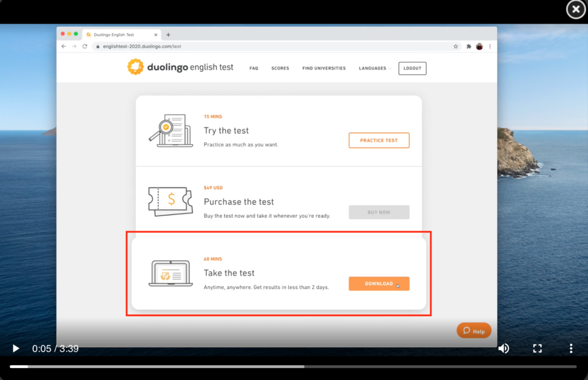Image resolution: width=588 pixels, height=380 pixels.
Task: Expand the LANGUAGES dropdown
Action: coord(375,68)
